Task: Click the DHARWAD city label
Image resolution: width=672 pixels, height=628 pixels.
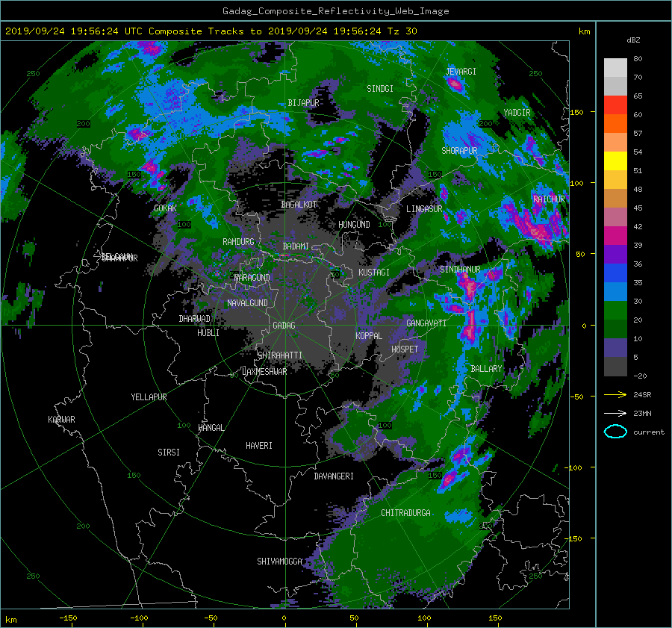Action: click(x=195, y=319)
